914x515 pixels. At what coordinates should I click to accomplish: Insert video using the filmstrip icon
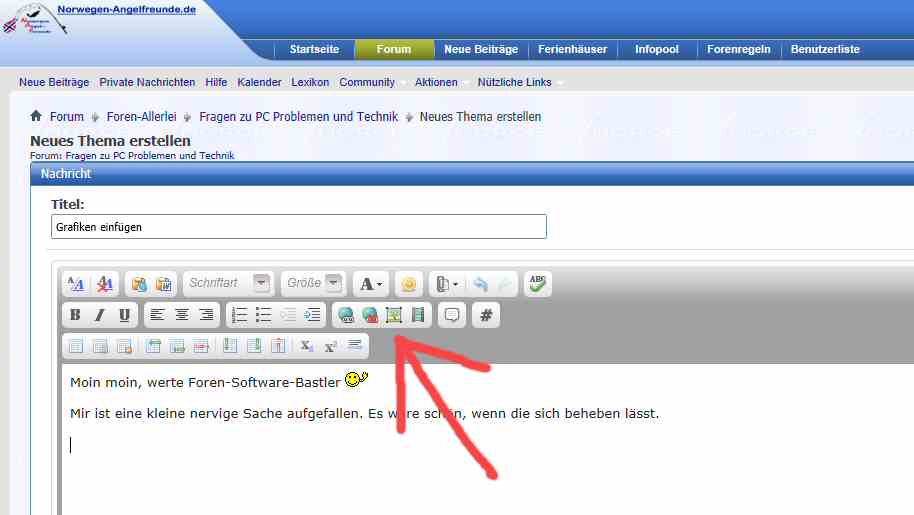[418, 315]
